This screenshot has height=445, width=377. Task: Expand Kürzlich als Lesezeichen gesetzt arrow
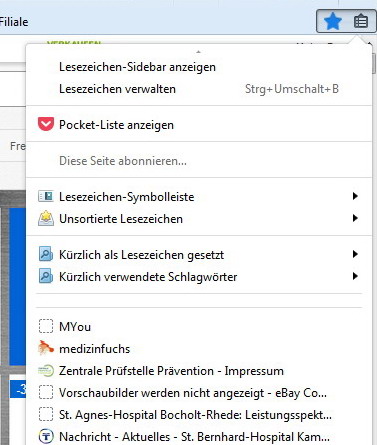[x=355, y=254]
